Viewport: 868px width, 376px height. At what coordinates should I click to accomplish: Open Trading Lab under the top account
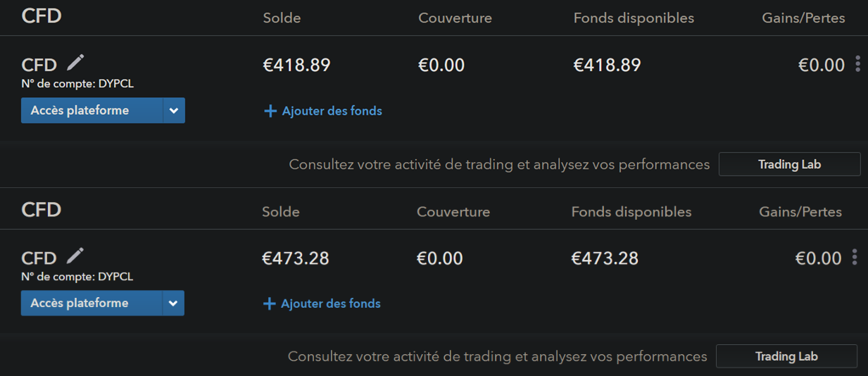point(789,164)
